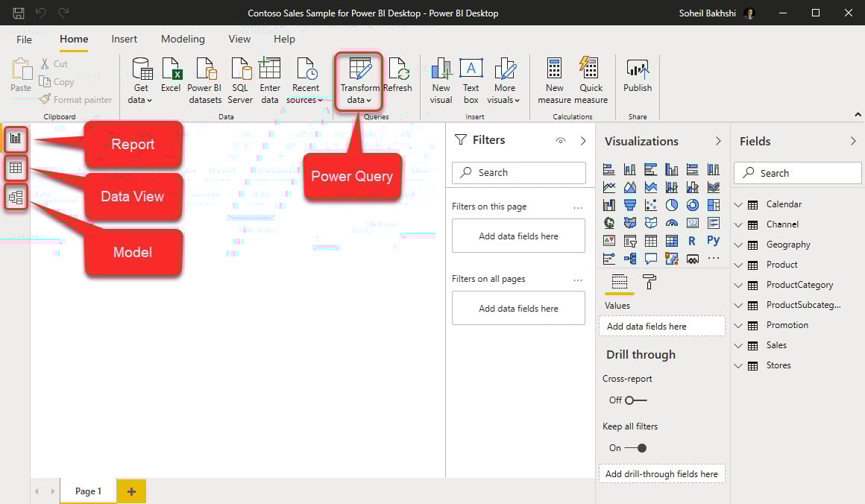Switch to the Model view icon
Image resolution: width=865 pixels, height=504 pixels.
tap(16, 197)
